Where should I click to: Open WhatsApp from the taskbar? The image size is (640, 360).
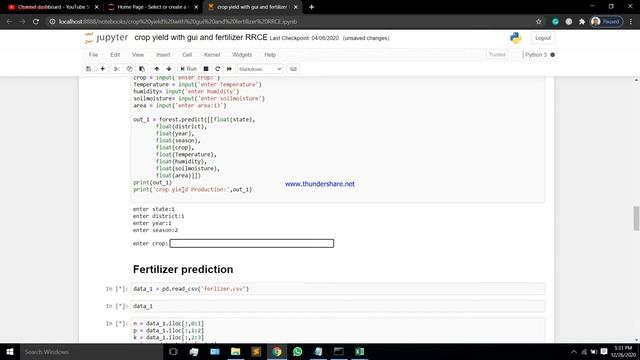click(x=298, y=351)
